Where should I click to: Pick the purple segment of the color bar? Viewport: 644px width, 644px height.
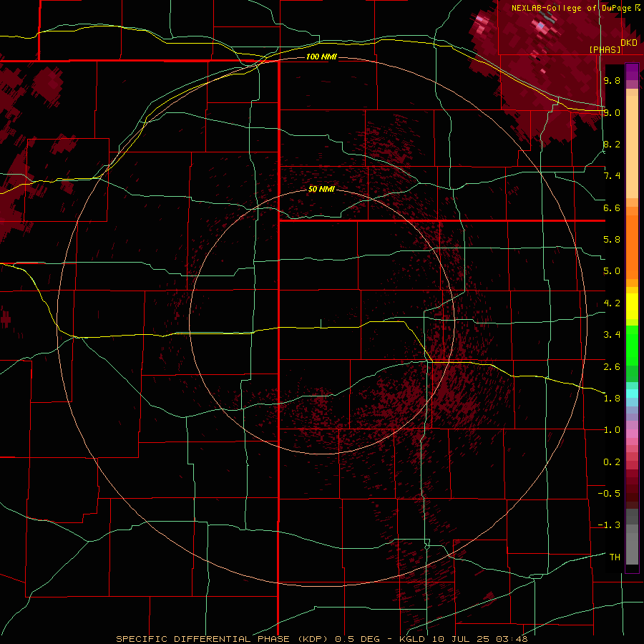(x=632, y=72)
